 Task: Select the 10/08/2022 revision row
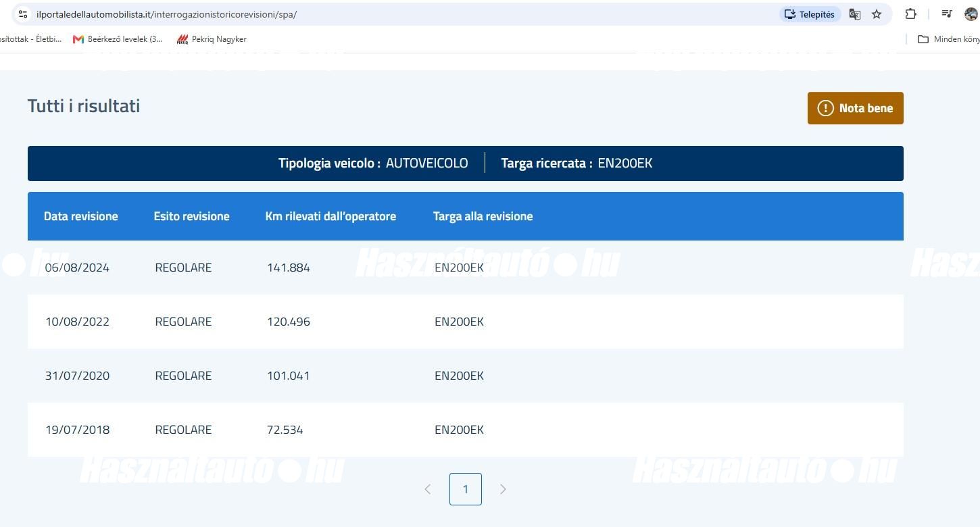[465, 322]
